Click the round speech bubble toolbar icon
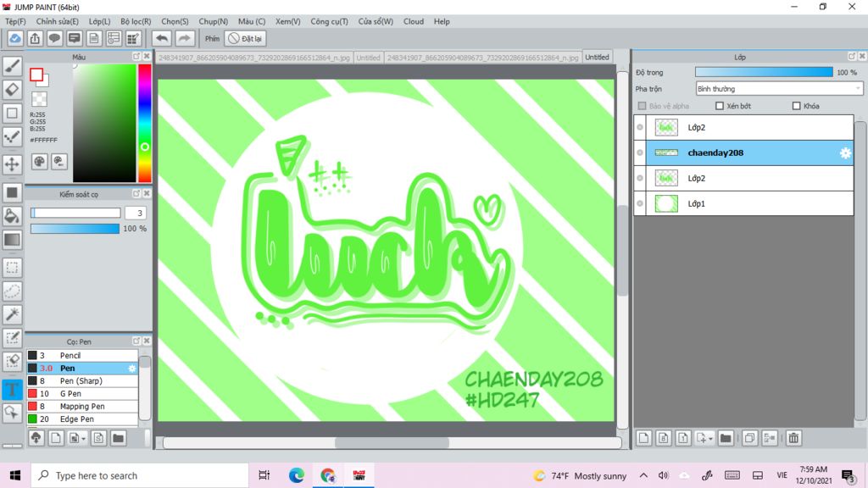The width and height of the screenshot is (868, 488). coord(54,38)
